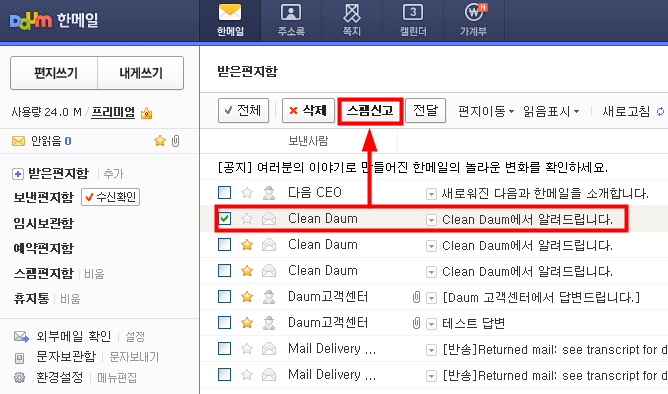
Task: Uncheck the selected Clean Daum mail checkbox
Action: coord(225,219)
